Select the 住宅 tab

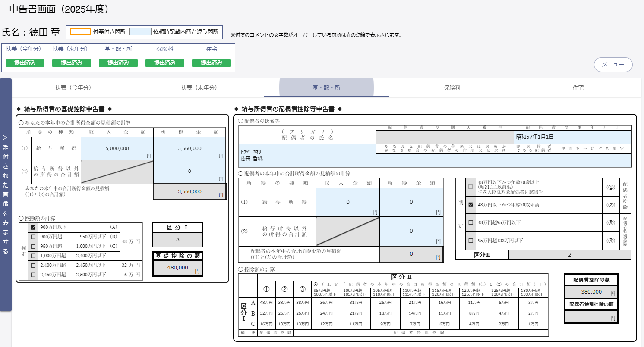pyautogui.click(x=578, y=88)
